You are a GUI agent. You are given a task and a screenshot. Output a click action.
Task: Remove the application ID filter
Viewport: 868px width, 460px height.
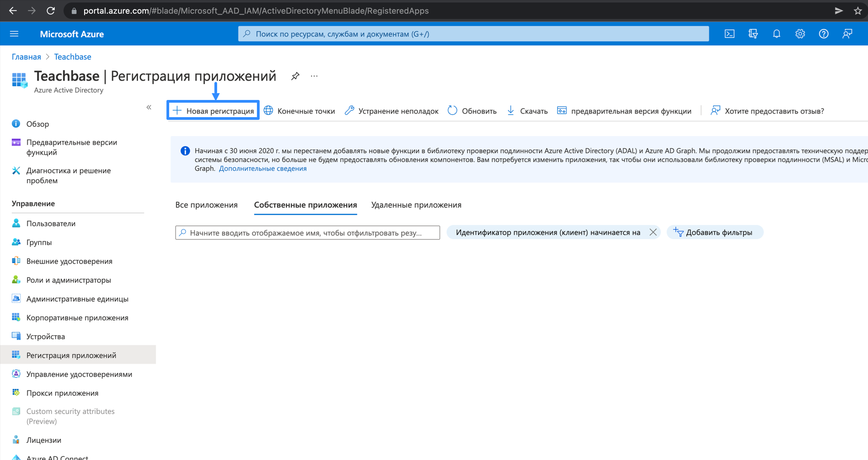tap(653, 232)
